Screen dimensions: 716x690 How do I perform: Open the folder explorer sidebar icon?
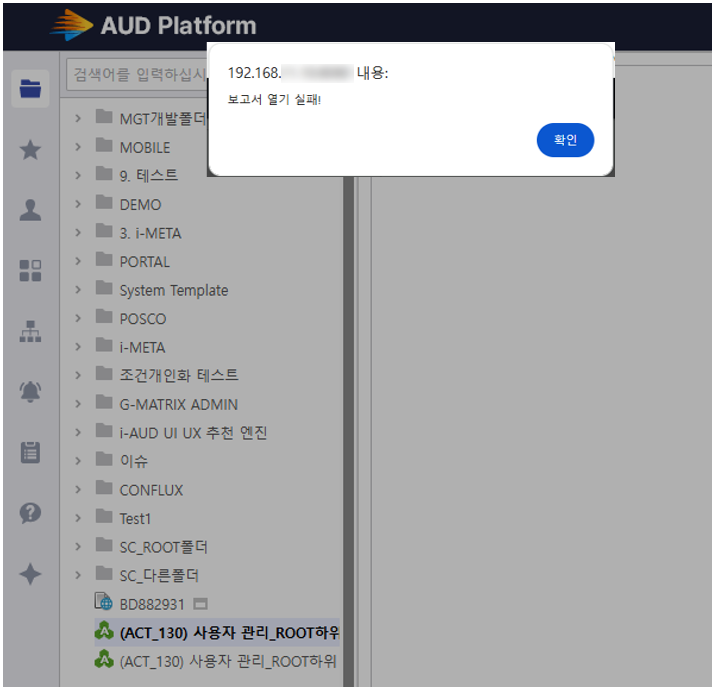[x=30, y=89]
